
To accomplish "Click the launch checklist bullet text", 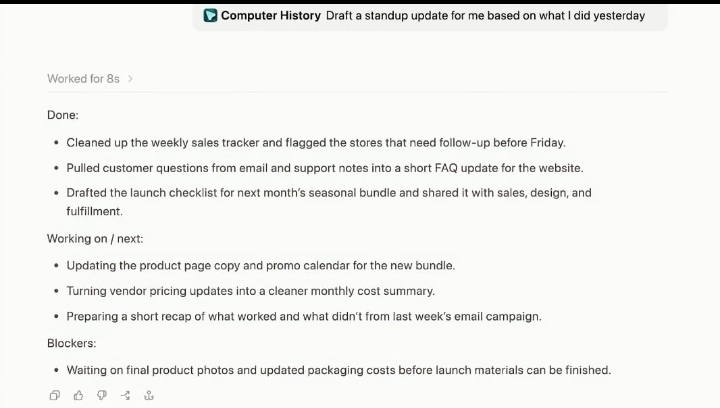I will (329, 202).
